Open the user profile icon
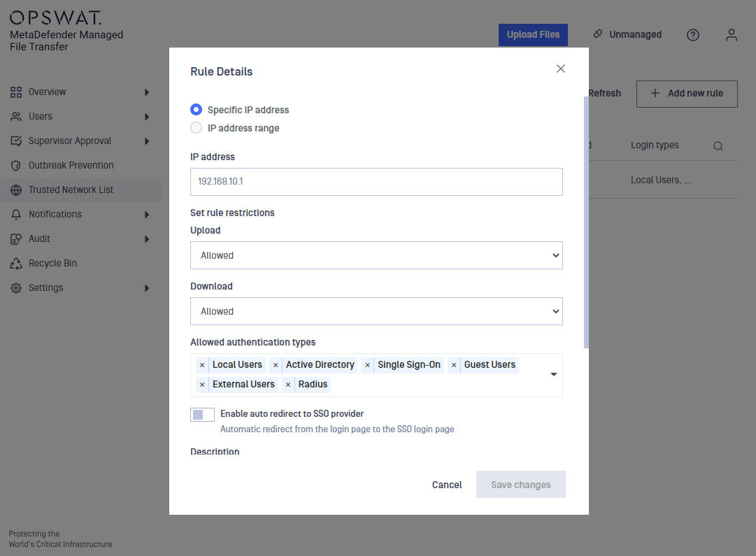 click(x=732, y=35)
